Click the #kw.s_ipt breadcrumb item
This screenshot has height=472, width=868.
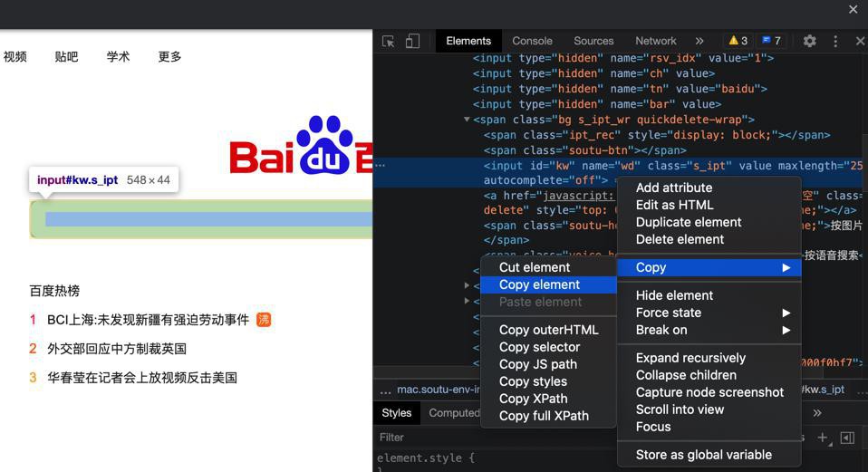pos(824,390)
